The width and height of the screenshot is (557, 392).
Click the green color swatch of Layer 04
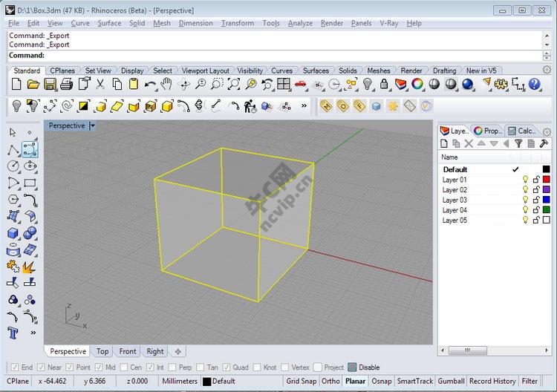point(547,210)
